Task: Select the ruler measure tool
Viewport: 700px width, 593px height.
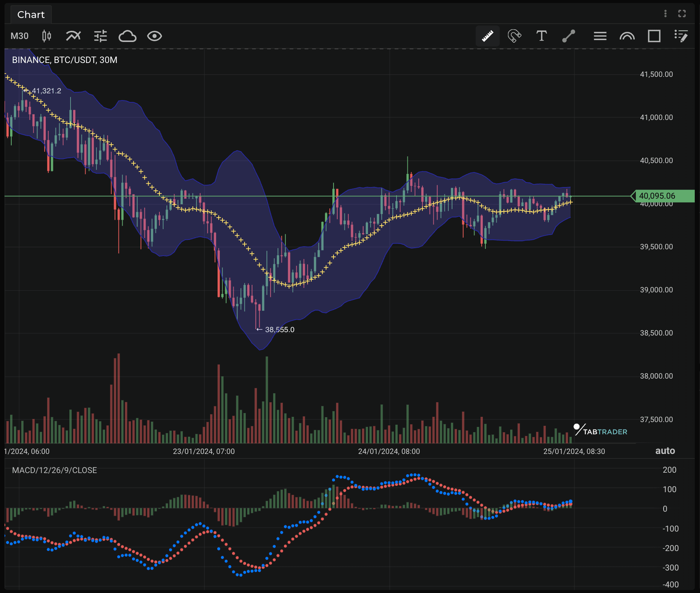Action: tap(488, 36)
